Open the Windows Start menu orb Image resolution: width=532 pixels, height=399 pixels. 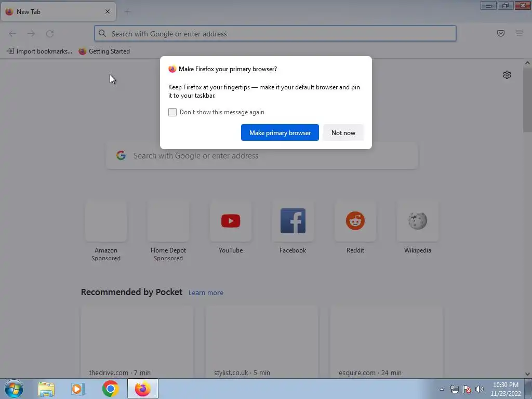(14, 389)
